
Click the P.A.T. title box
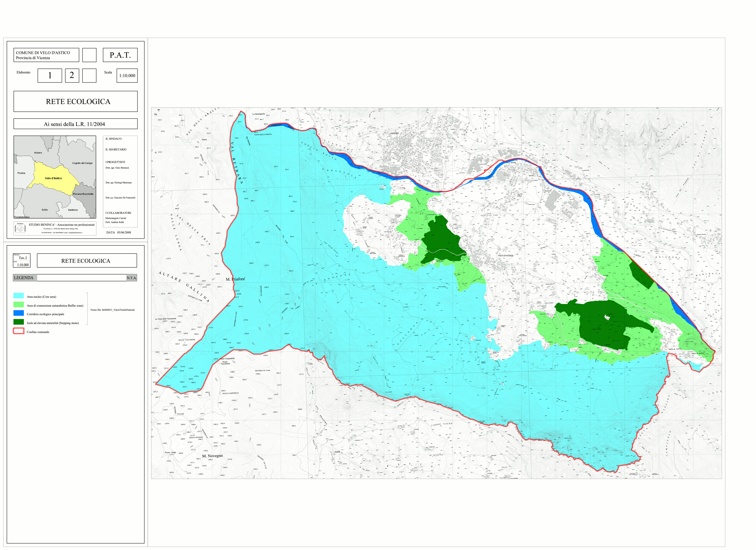120,55
